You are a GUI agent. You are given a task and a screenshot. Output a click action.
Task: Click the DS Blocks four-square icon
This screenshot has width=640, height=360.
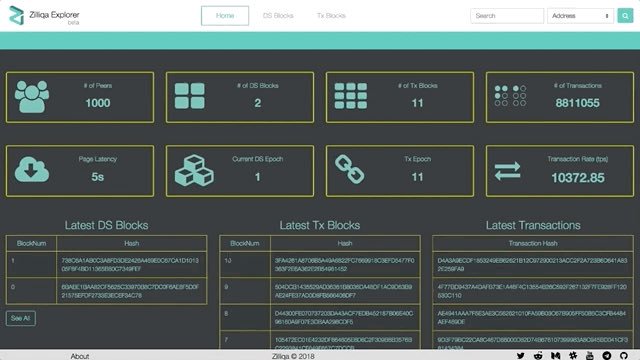[190, 96]
